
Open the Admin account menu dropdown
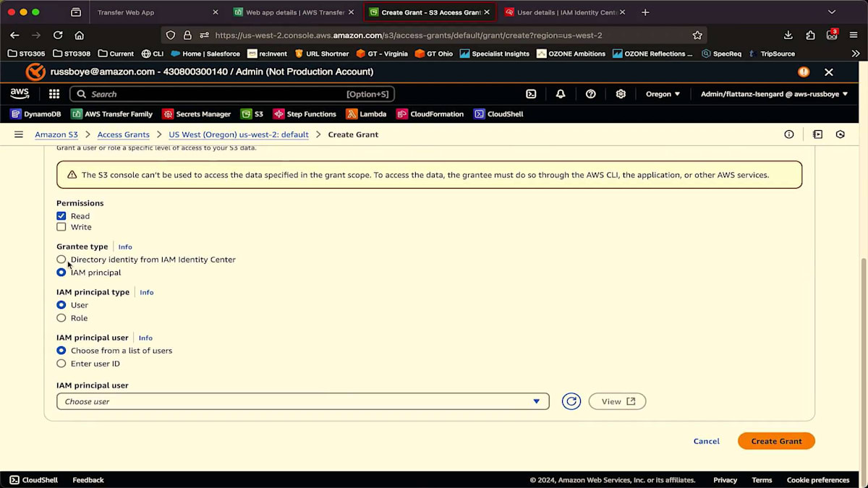coord(774,94)
